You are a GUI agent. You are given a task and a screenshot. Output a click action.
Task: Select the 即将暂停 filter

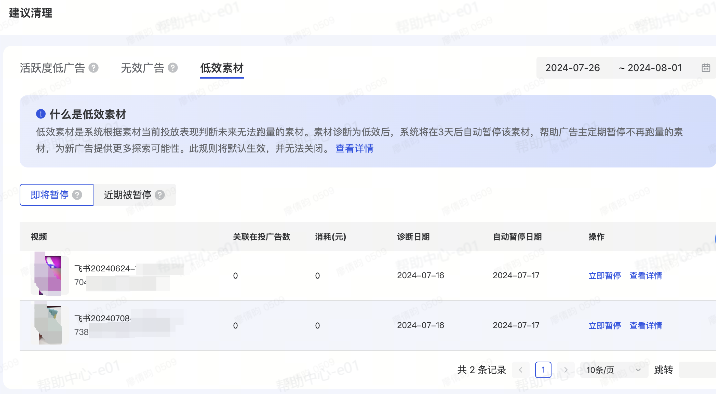click(x=57, y=195)
